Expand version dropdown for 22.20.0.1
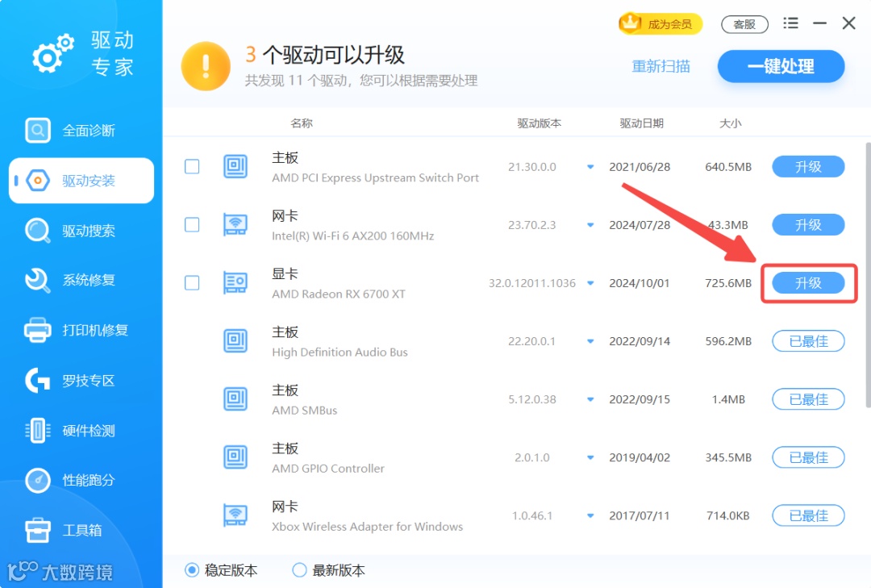 [x=590, y=341]
